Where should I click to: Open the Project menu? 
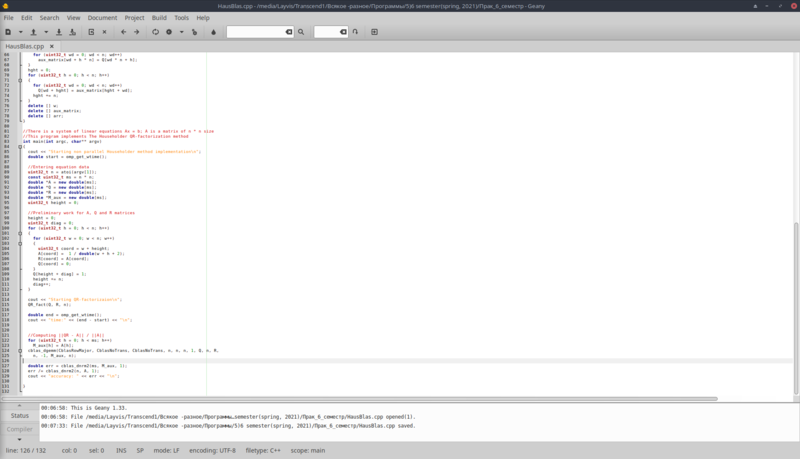pos(134,17)
